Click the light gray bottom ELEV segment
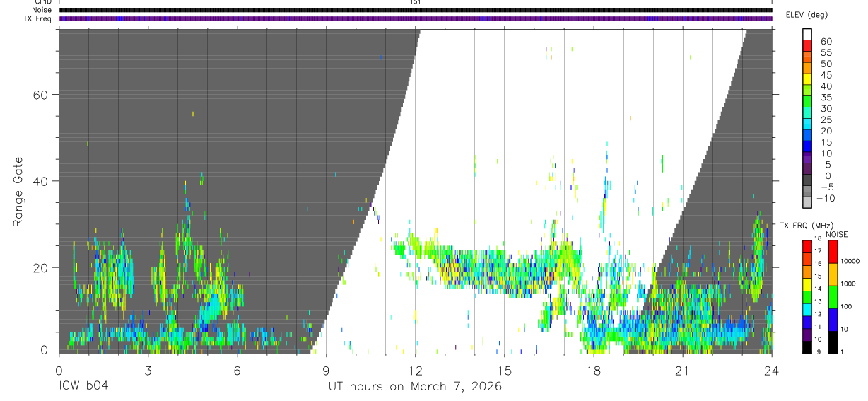 (807, 202)
